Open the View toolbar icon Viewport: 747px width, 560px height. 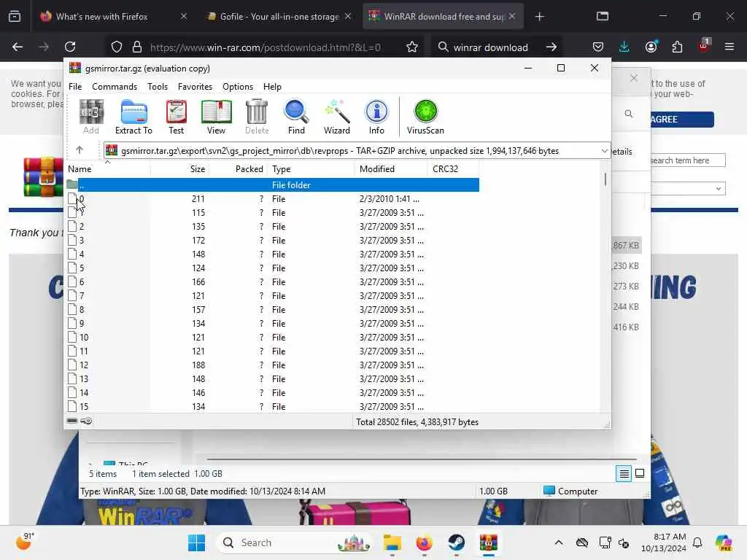coord(216,117)
